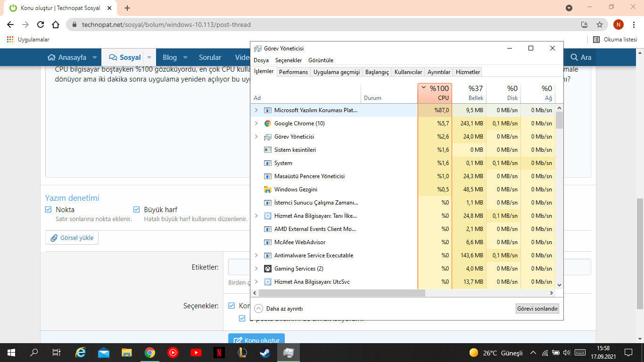Screen dimensions: 644x362
Task: Sort processes by the Bellek column header
Action: (x=469, y=93)
